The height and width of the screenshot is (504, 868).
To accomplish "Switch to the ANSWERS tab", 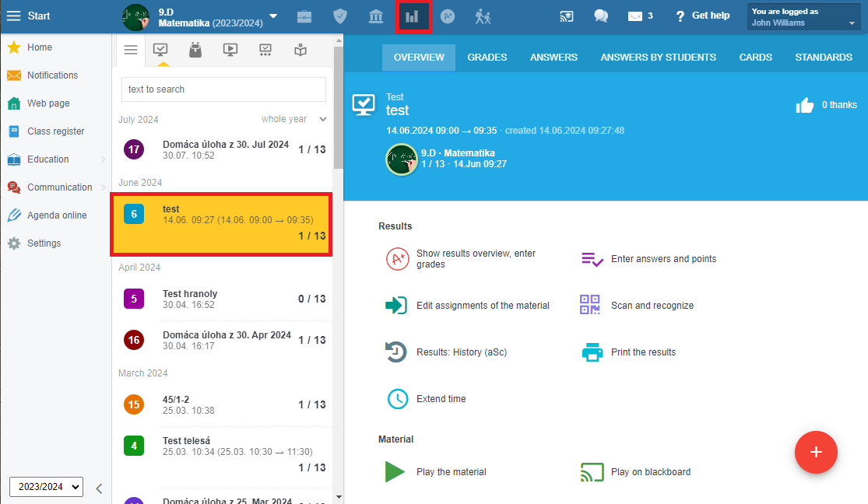I will tap(553, 58).
